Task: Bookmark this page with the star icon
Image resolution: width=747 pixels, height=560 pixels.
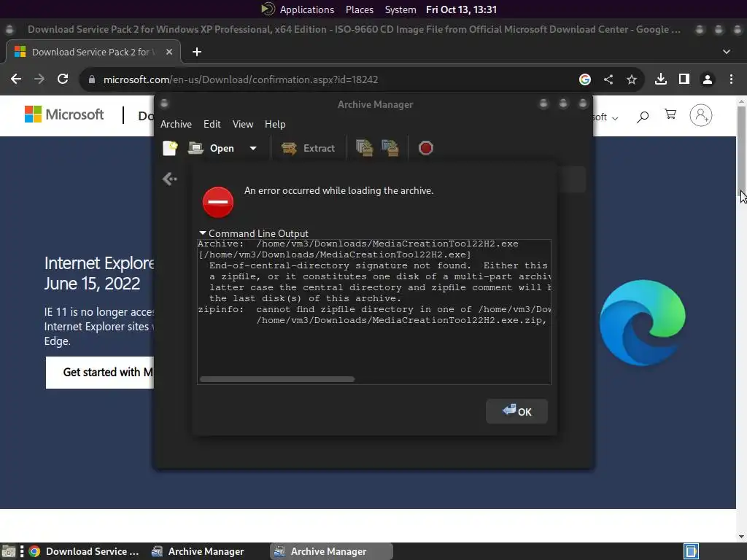Action: 632,79
